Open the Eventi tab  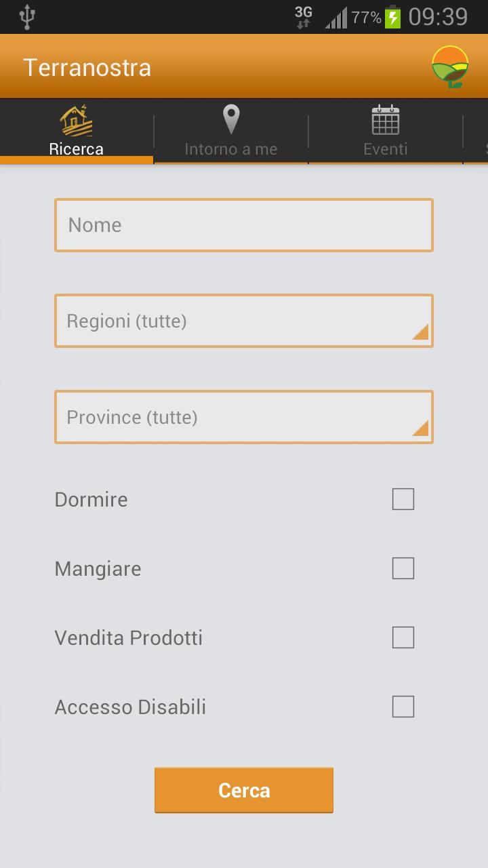click(386, 149)
